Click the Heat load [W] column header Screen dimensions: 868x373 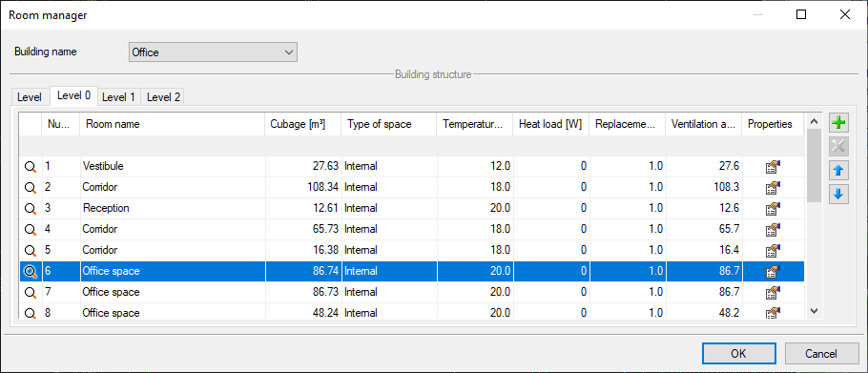(550, 125)
